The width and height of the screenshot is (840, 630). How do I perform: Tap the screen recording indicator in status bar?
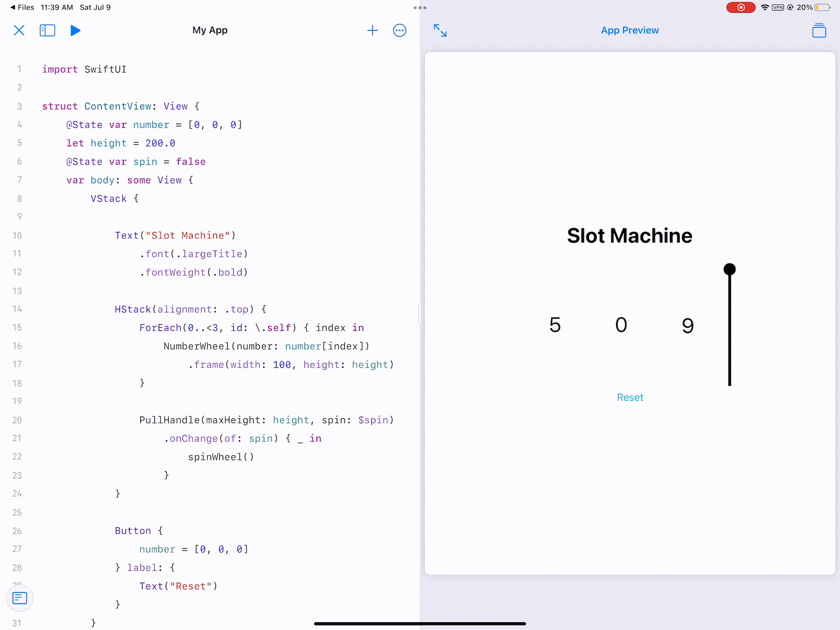741,7
